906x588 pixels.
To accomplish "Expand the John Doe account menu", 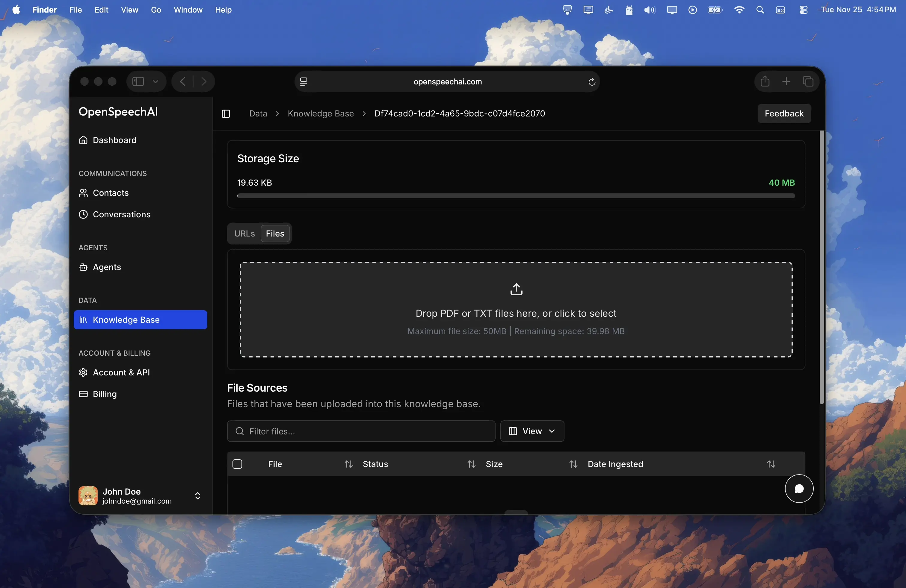I will pyautogui.click(x=197, y=495).
